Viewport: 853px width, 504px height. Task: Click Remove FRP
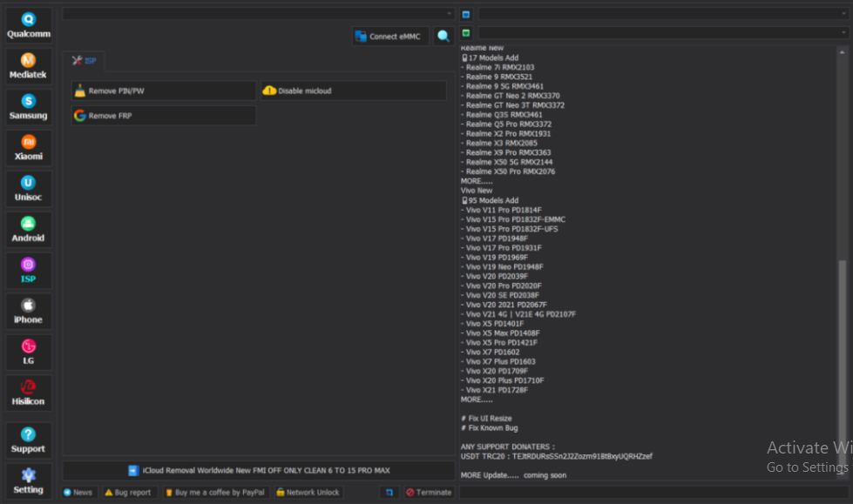click(163, 116)
